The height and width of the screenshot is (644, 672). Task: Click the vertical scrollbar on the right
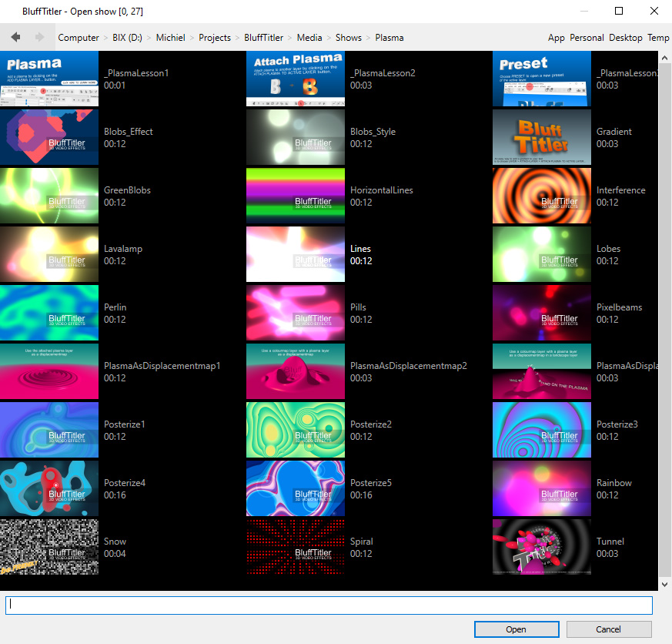tap(665, 308)
